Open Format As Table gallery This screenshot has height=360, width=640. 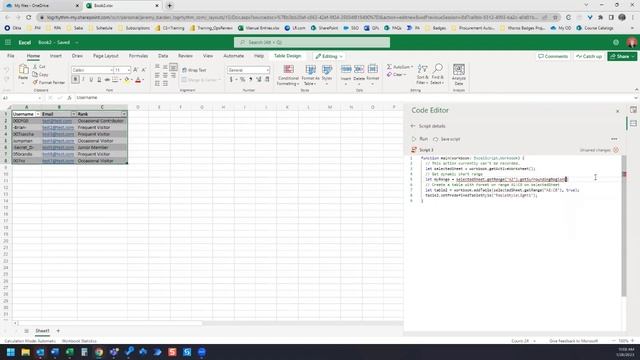pyautogui.click(x=311, y=75)
